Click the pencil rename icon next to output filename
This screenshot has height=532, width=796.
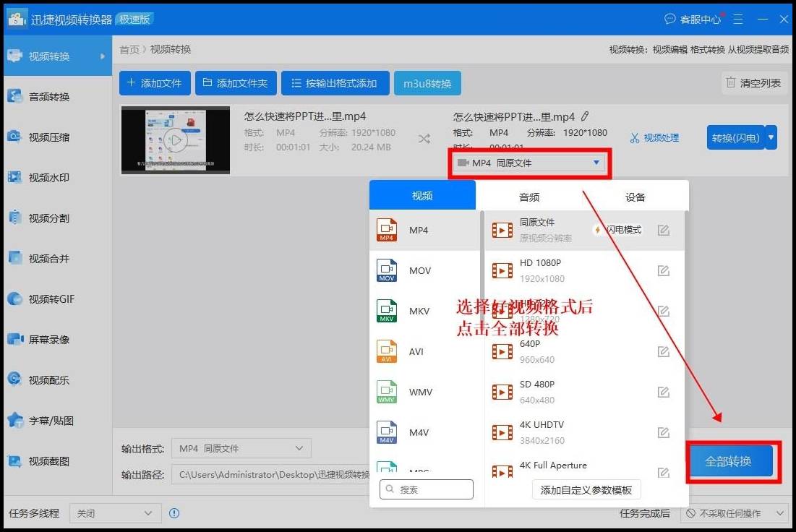(x=585, y=116)
